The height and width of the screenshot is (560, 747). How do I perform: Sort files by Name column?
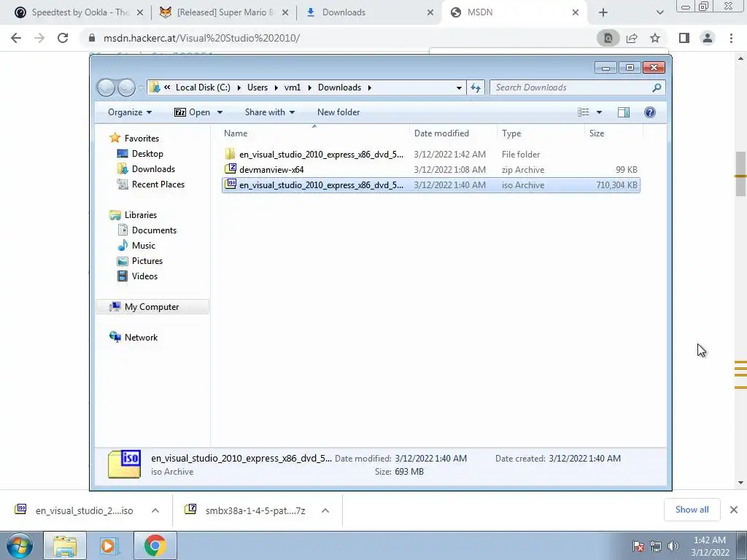tap(314, 133)
